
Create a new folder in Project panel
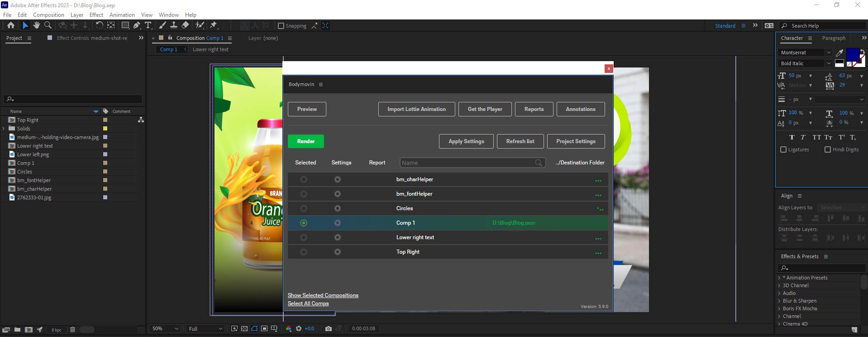pos(17,330)
